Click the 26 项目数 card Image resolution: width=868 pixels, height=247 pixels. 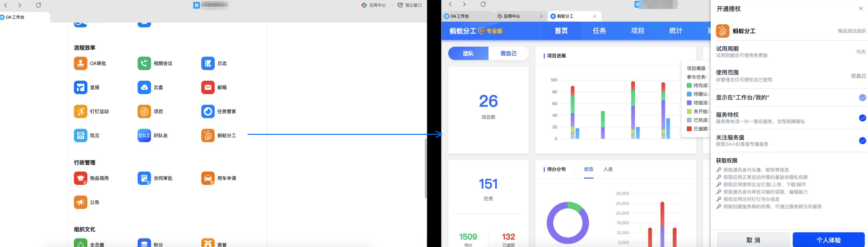489,110
